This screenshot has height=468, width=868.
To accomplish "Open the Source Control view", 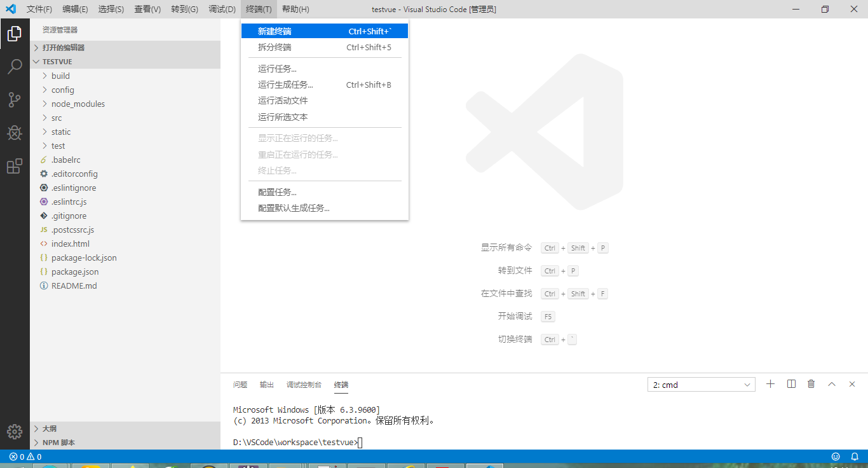I will tap(15, 100).
